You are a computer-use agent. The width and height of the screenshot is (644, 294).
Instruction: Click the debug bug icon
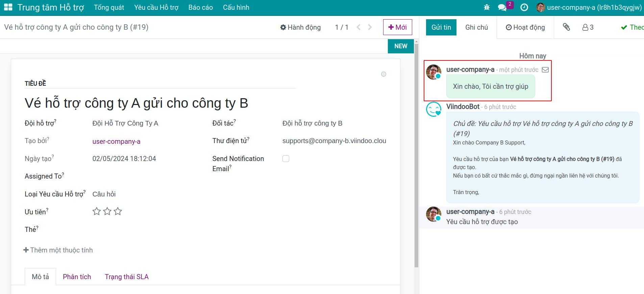tap(487, 7)
